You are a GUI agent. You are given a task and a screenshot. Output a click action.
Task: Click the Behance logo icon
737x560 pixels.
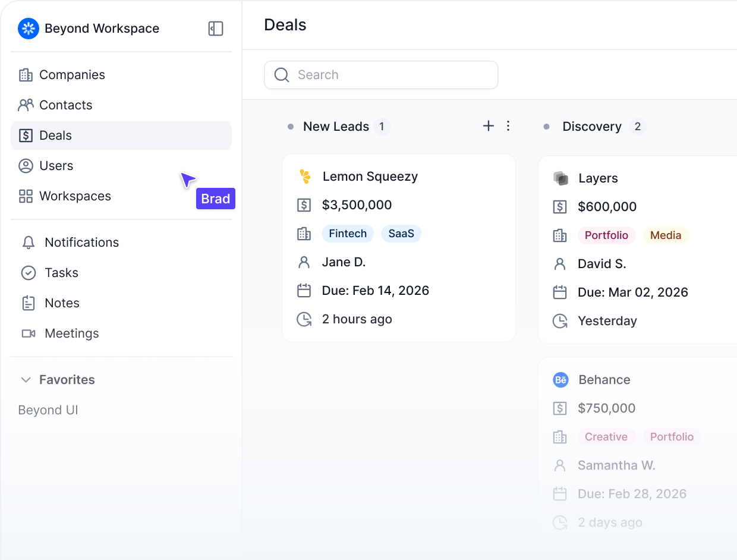coord(560,380)
